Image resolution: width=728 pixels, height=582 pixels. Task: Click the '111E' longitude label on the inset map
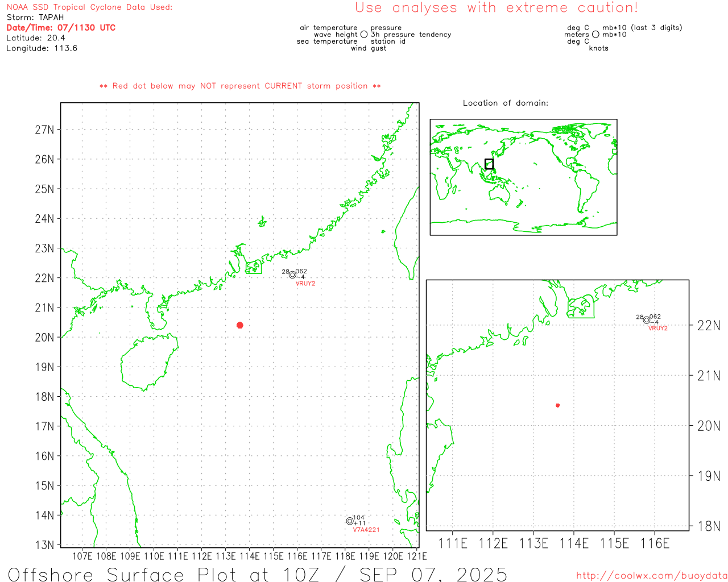453,543
